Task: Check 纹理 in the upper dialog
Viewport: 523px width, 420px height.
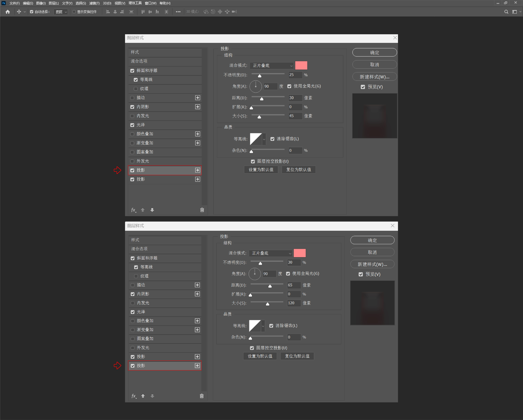Action: coord(136,89)
